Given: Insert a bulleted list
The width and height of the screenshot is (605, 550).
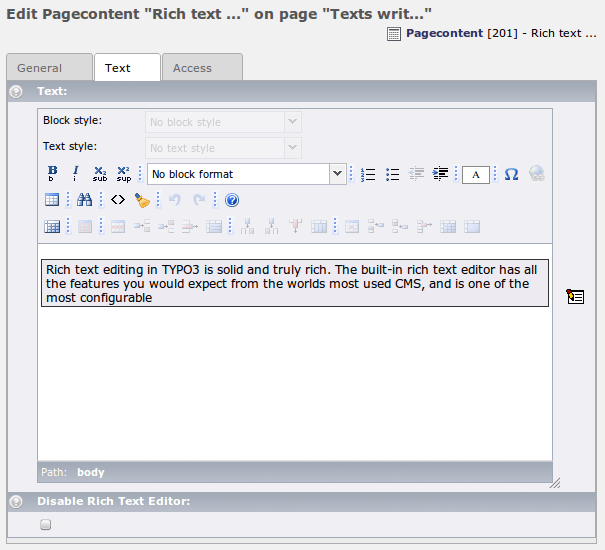Looking at the screenshot, I should point(392,174).
